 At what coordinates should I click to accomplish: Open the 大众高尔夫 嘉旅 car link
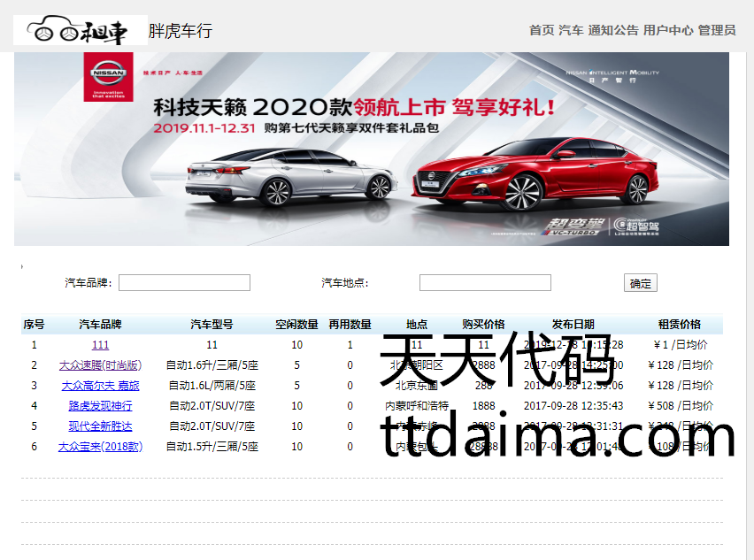(x=100, y=386)
